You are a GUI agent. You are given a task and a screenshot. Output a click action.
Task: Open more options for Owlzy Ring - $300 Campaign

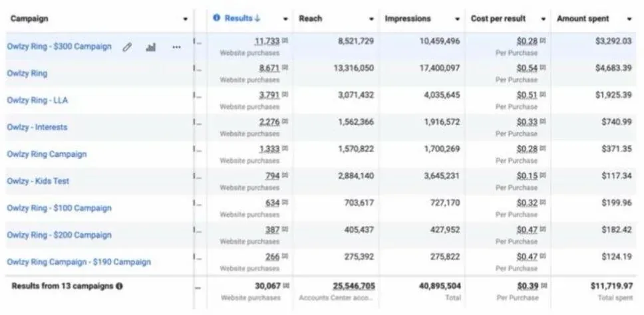(x=176, y=47)
